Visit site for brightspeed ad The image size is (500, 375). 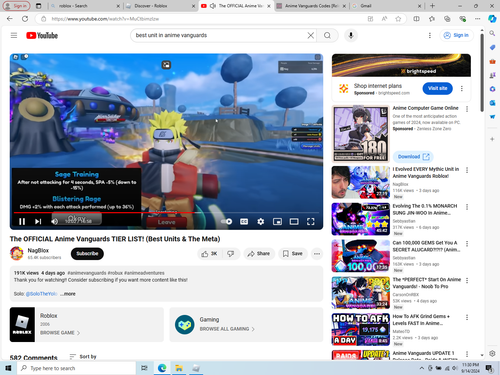[x=437, y=88]
